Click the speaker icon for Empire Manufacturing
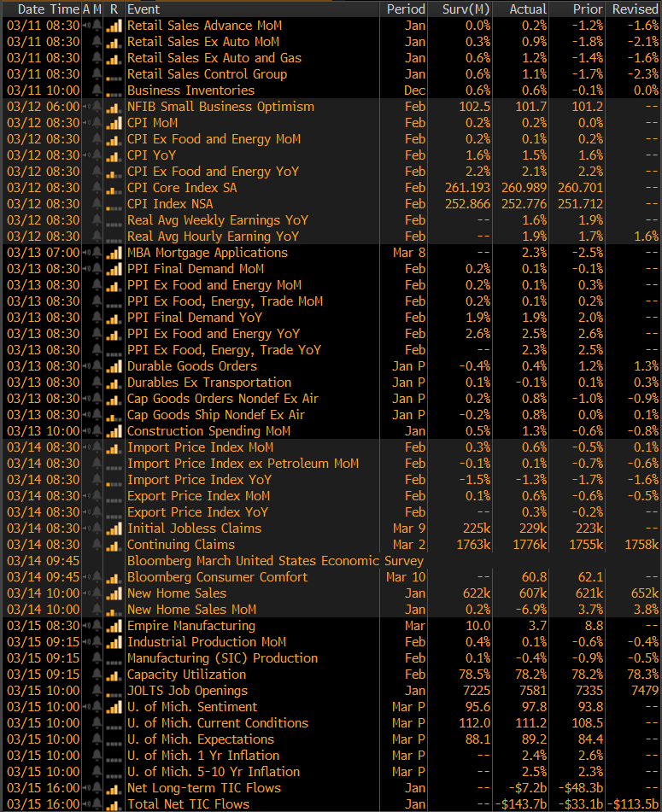The height and width of the screenshot is (812, 662). tap(86, 626)
